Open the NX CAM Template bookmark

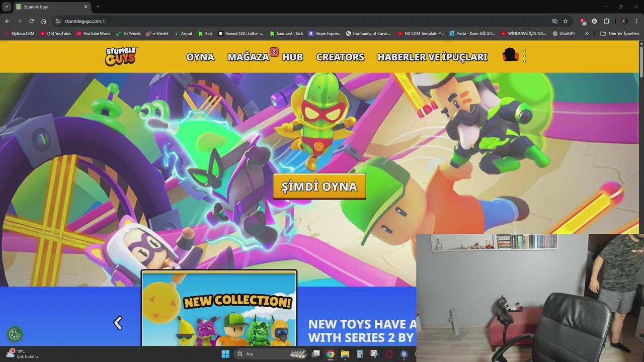click(x=421, y=34)
